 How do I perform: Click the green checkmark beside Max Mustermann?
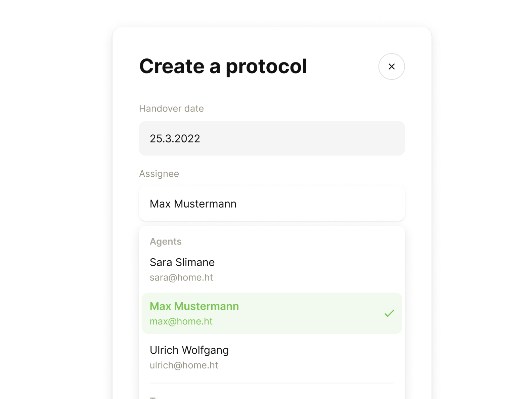point(389,313)
